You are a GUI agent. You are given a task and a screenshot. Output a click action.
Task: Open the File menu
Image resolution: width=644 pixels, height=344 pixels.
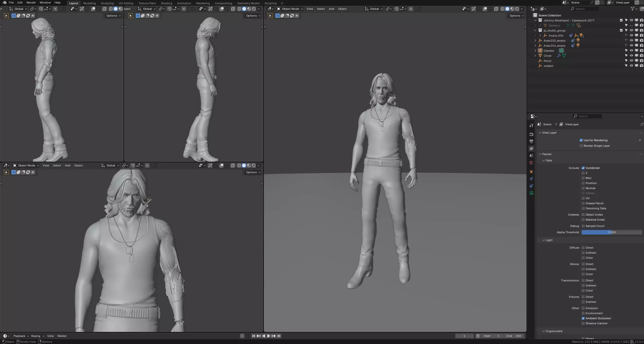(11, 3)
